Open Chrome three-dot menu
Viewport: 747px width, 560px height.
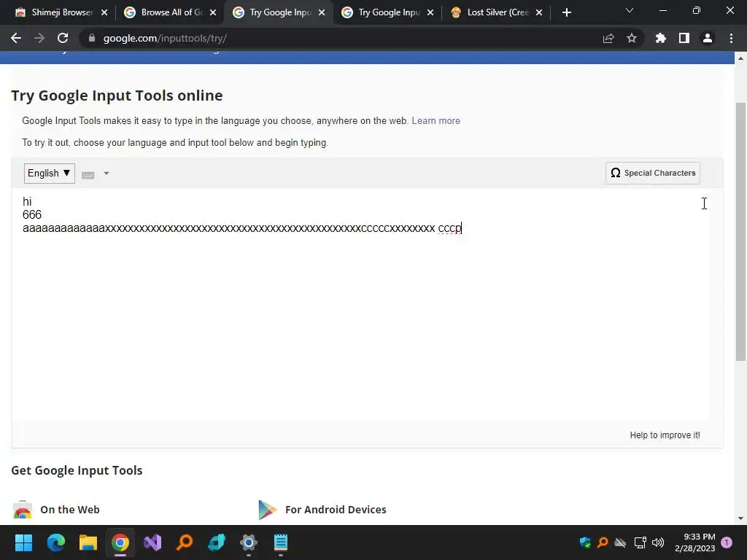click(731, 38)
